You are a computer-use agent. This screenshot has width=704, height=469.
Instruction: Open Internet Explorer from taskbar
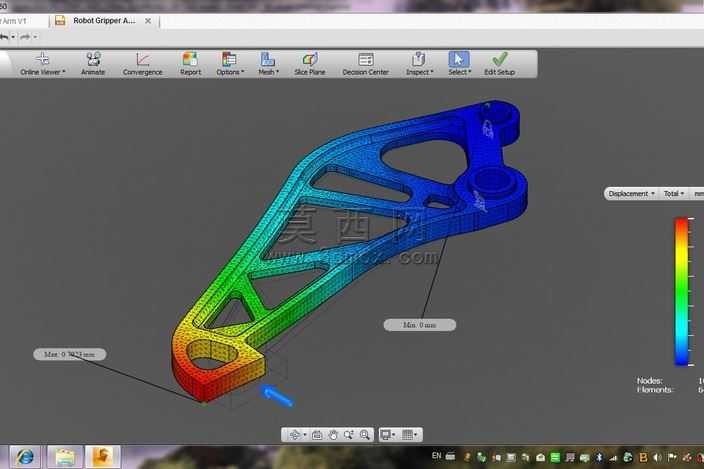coord(25,457)
